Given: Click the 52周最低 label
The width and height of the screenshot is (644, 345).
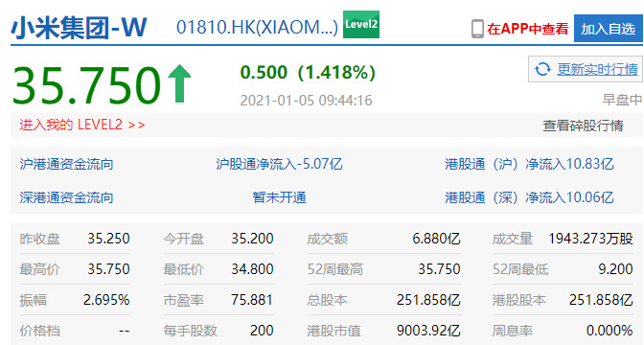Looking at the screenshot, I should pyautogui.click(x=520, y=269).
